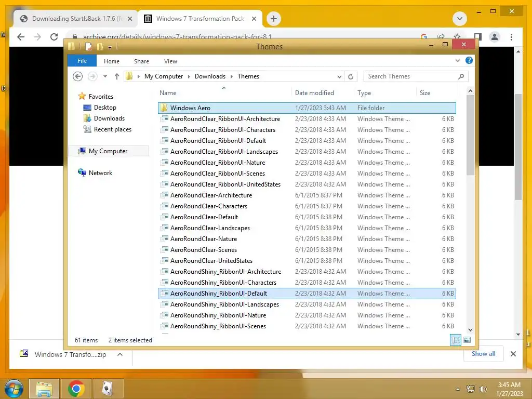Select the Windows Aero folder
This screenshot has height=399, width=532.
(307, 108)
